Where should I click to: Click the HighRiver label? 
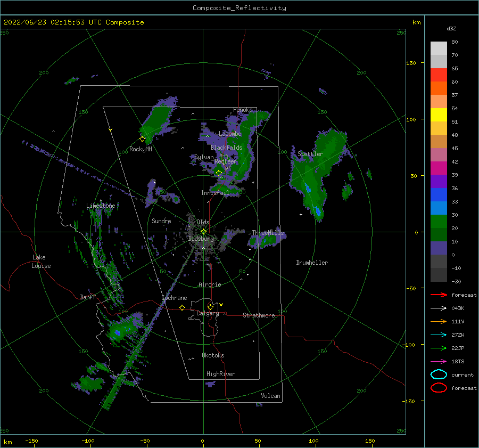221,374
